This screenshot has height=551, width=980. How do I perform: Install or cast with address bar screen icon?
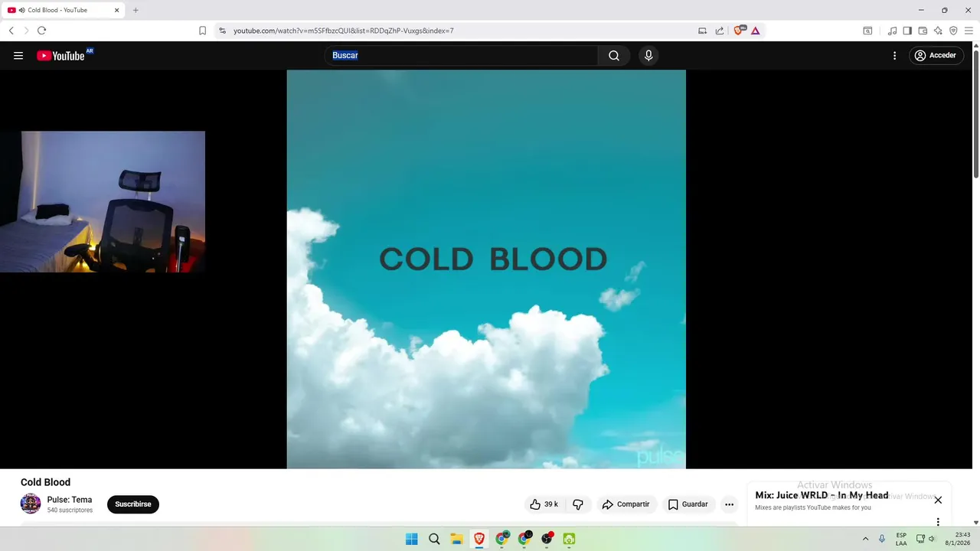[x=702, y=31]
